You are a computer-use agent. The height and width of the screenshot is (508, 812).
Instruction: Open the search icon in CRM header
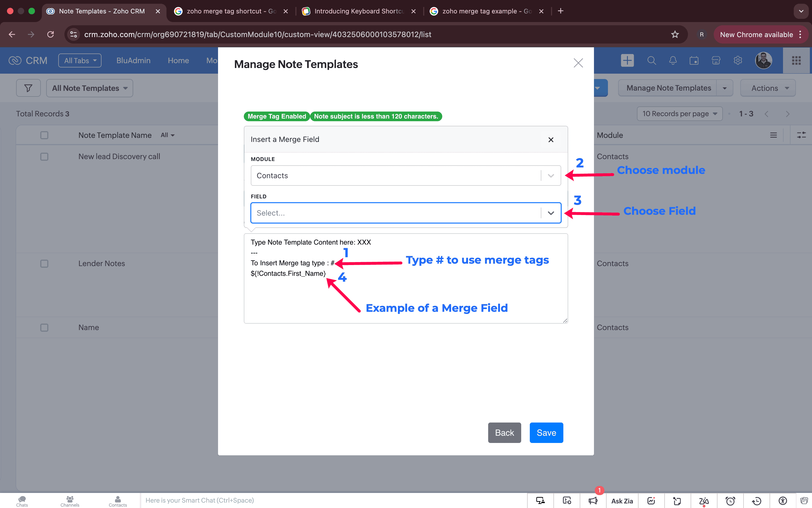[x=651, y=60]
